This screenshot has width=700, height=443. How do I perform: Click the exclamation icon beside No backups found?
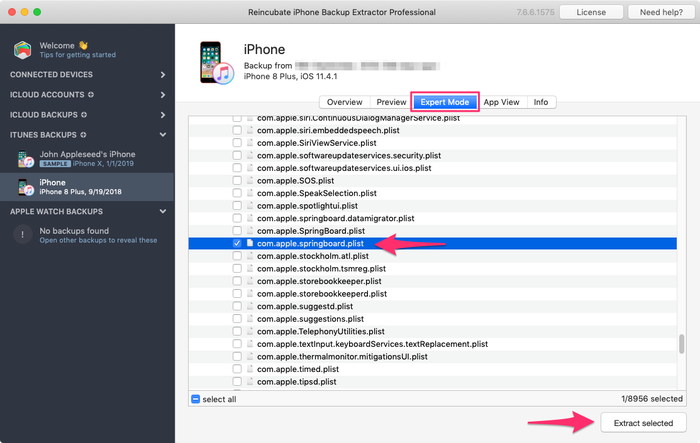coord(22,234)
